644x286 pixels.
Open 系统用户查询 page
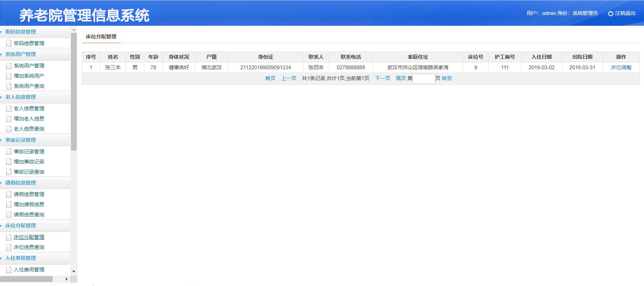click(29, 86)
